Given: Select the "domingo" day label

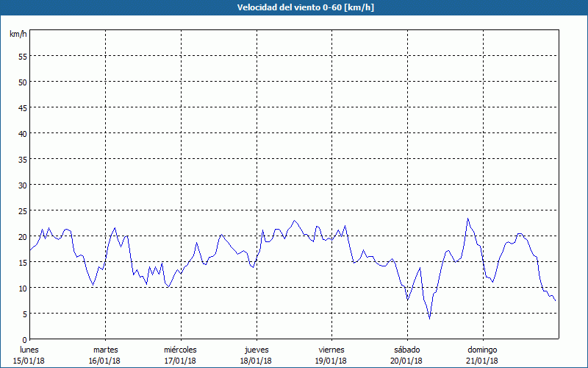Looking at the screenshot, I should pos(482,350).
